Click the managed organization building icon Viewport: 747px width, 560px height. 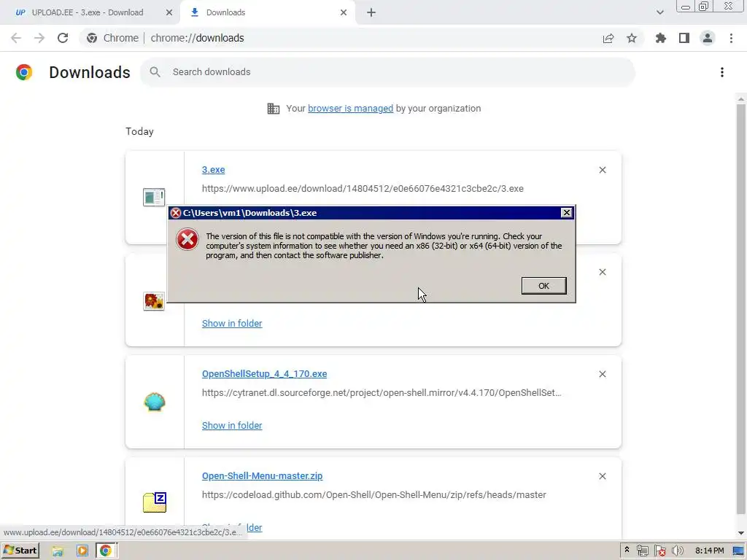[x=273, y=109]
